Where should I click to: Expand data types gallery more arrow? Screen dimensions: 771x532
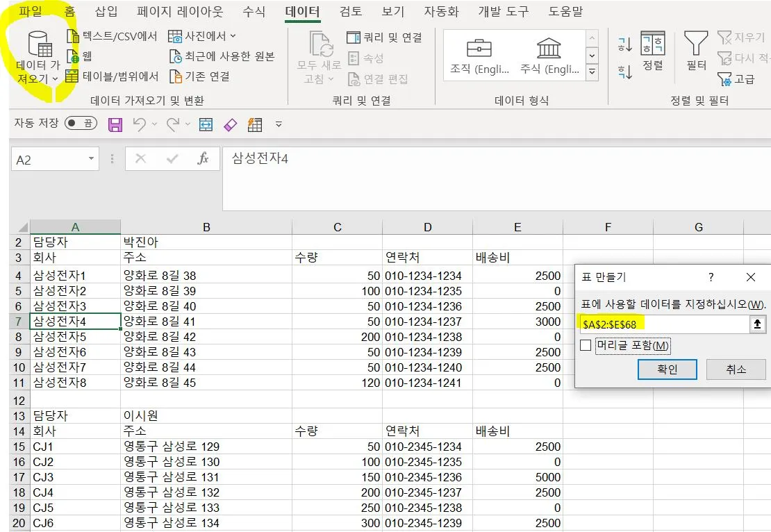click(x=592, y=73)
